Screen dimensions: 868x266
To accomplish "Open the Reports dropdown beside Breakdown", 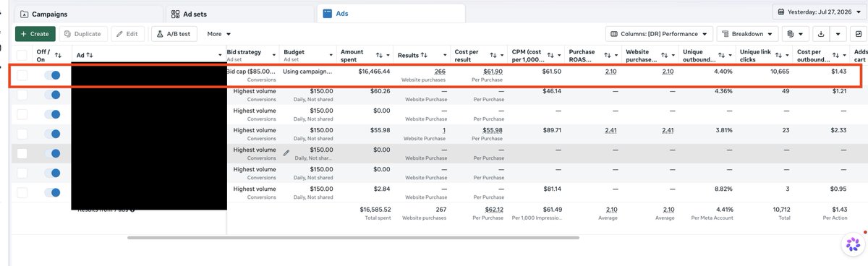I will tap(796, 34).
